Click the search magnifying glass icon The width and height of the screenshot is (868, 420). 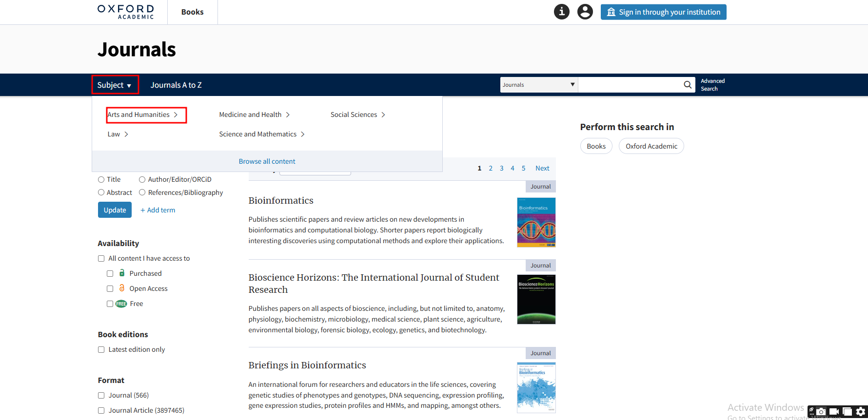(x=687, y=85)
